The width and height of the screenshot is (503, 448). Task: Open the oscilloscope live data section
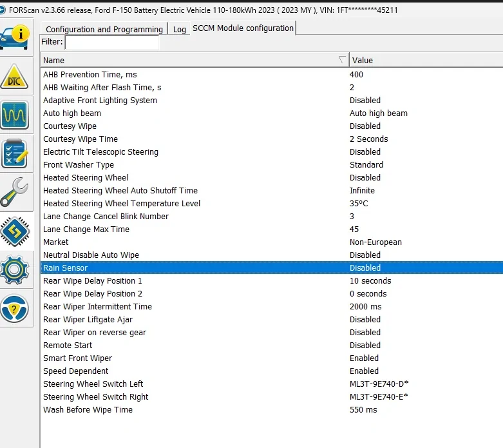pos(16,116)
